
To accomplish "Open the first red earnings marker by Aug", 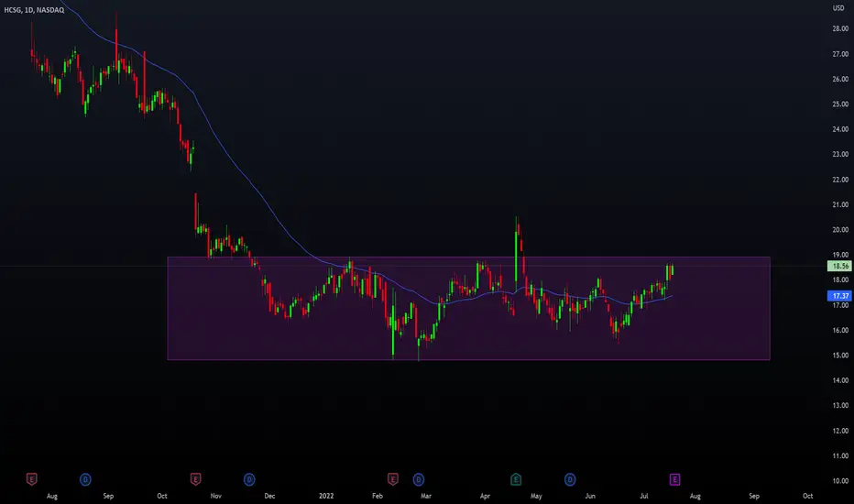I will pos(31,479).
